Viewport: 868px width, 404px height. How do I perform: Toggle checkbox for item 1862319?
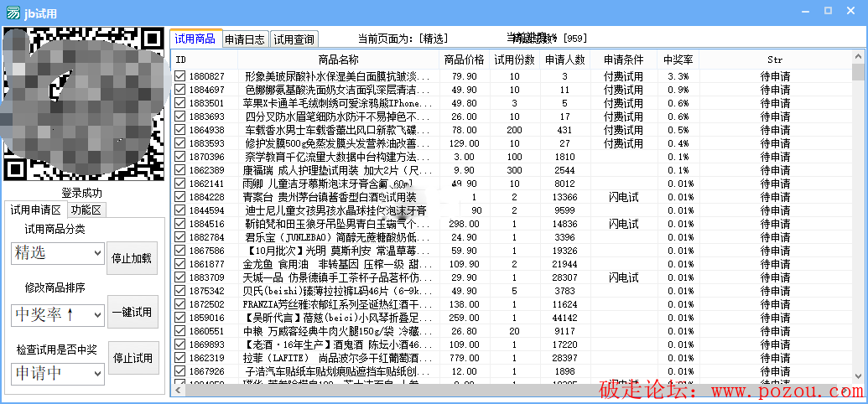[180, 358]
